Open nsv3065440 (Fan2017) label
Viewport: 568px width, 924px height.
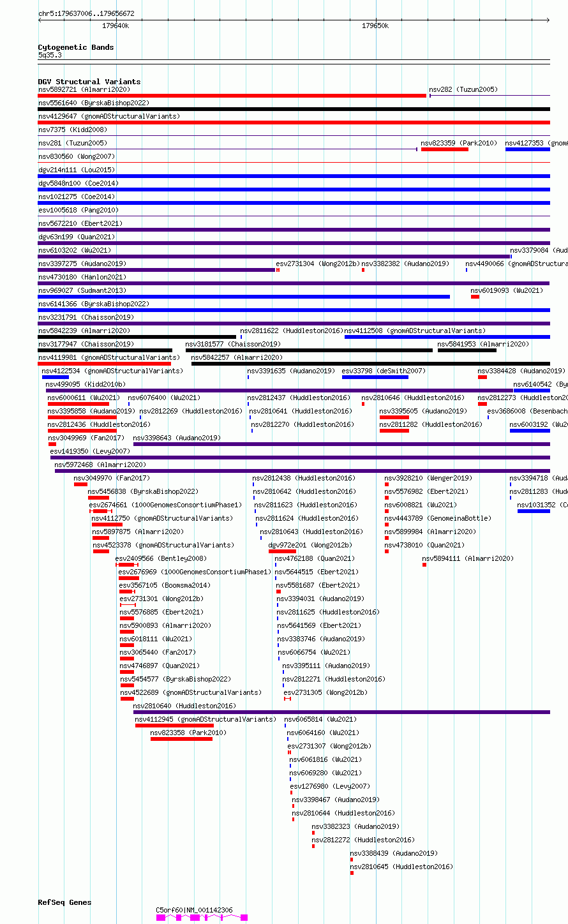[x=158, y=653]
